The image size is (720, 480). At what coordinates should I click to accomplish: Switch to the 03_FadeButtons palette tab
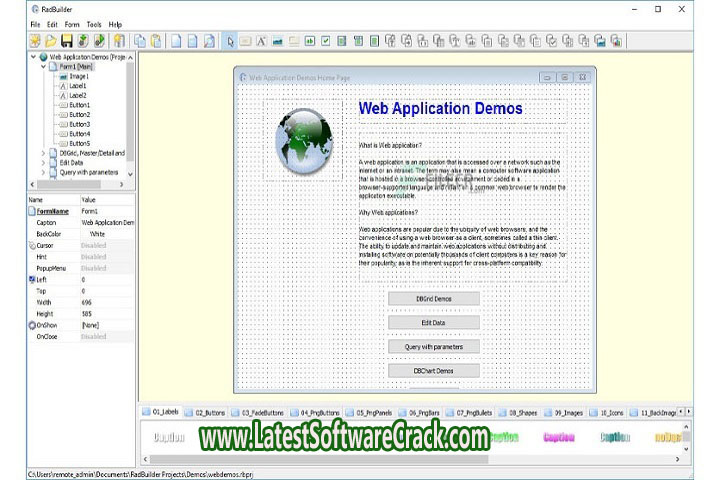[258, 413]
